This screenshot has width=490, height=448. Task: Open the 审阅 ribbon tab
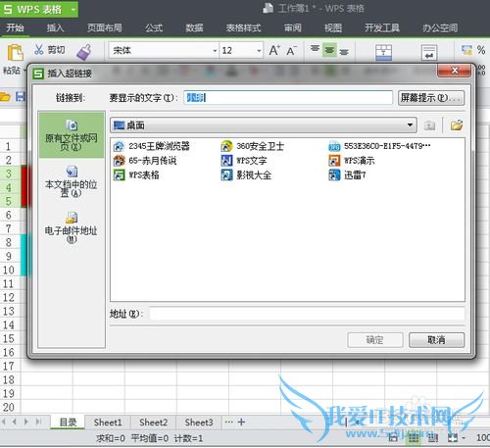coord(292,27)
